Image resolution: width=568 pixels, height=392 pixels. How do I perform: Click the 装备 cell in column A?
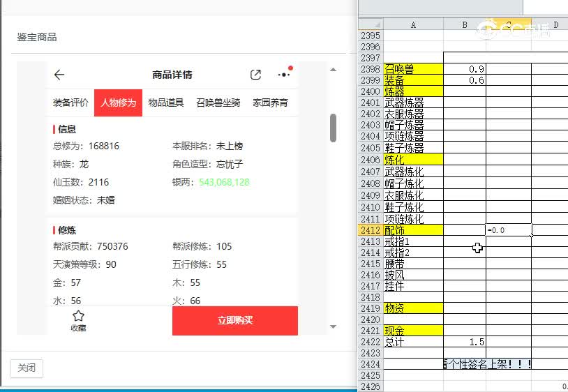[x=413, y=80]
